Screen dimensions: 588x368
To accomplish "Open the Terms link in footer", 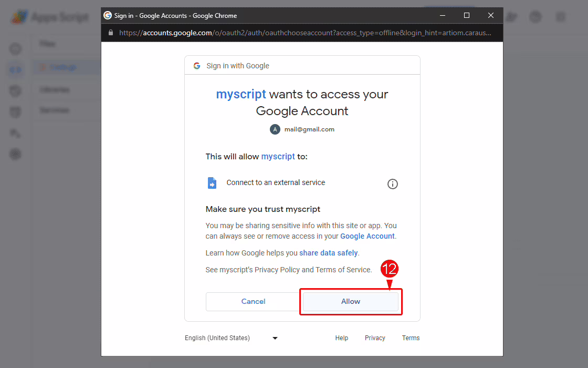I will (411, 338).
